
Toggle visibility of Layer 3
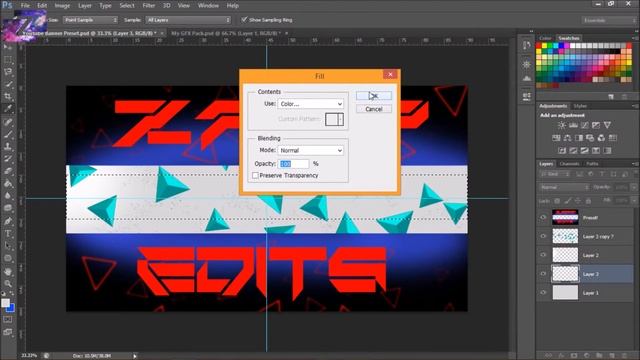pyautogui.click(x=543, y=274)
